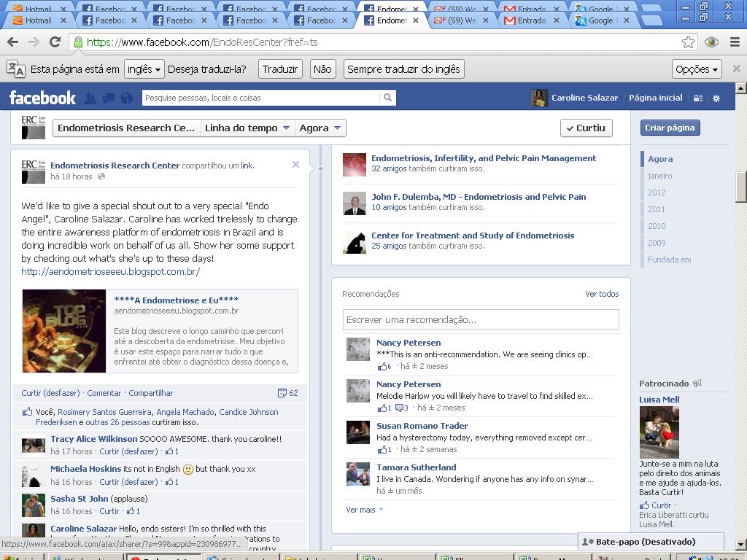
Task: Jump to 2012 in timeline
Action: (657, 192)
